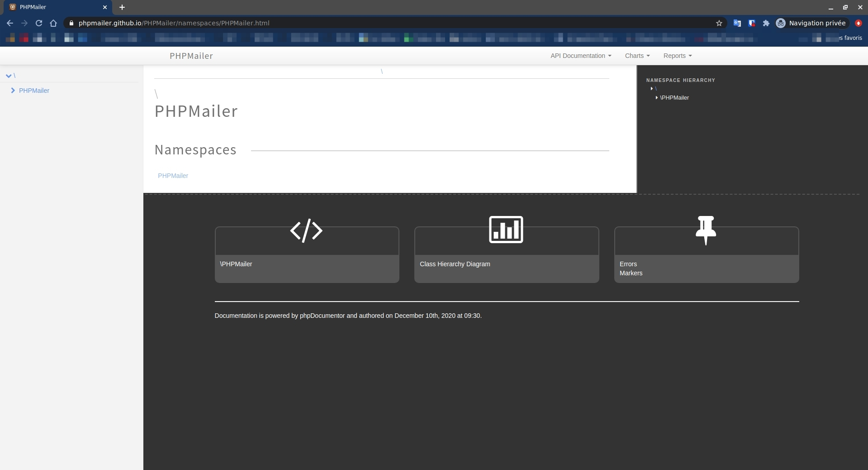This screenshot has height=470, width=868.
Task: Select the code icon on the \PHPMailer card
Action: [x=306, y=231]
